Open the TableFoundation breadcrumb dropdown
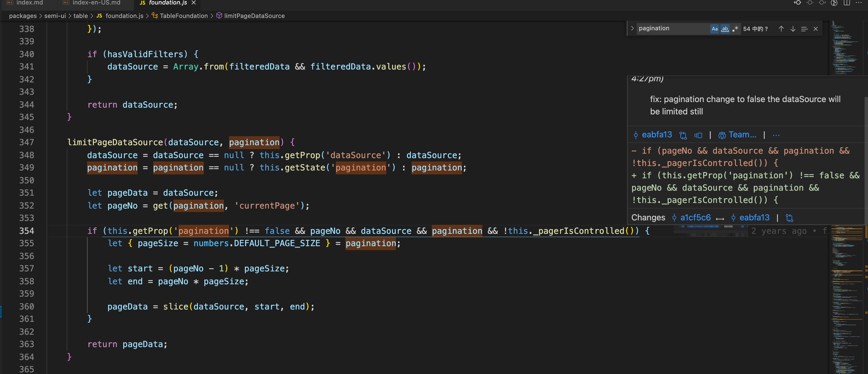Viewport: 868px width, 374px height. (x=184, y=16)
